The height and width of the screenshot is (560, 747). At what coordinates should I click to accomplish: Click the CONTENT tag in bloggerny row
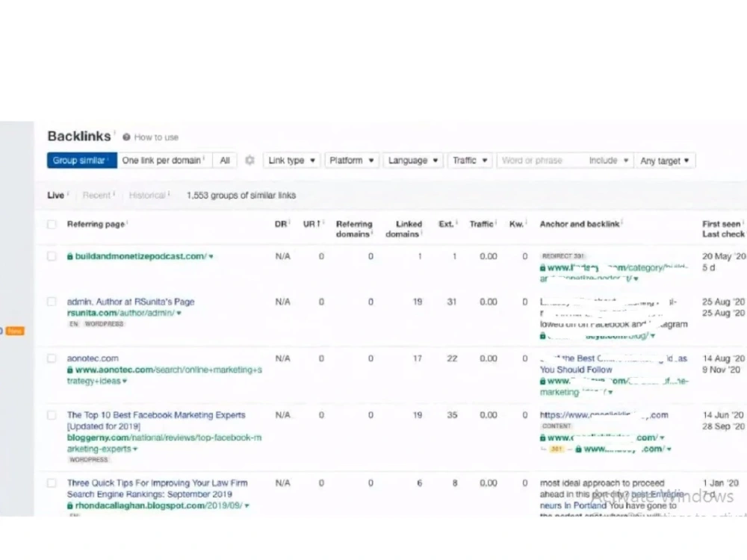[556, 426]
